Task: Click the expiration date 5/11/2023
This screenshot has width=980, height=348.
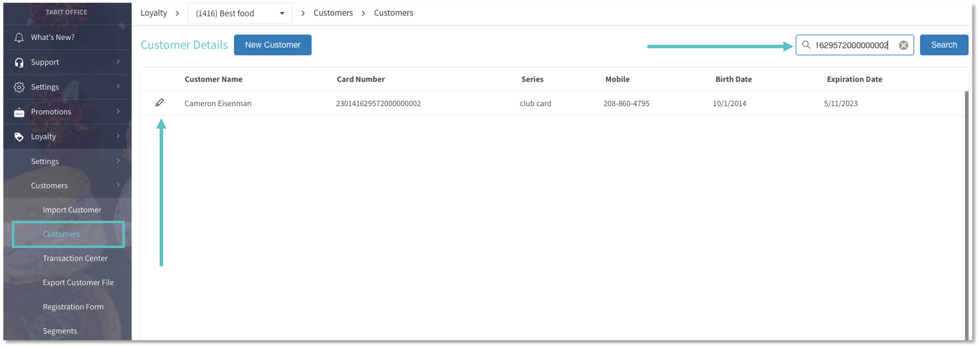Action: (841, 103)
